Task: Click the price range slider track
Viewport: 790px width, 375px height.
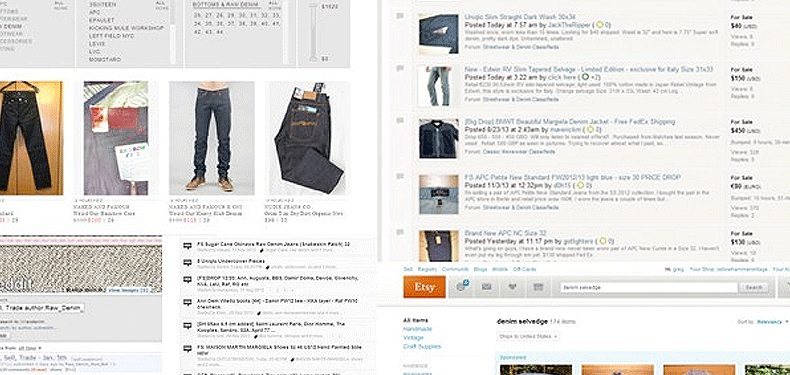Action: click(313, 33)
